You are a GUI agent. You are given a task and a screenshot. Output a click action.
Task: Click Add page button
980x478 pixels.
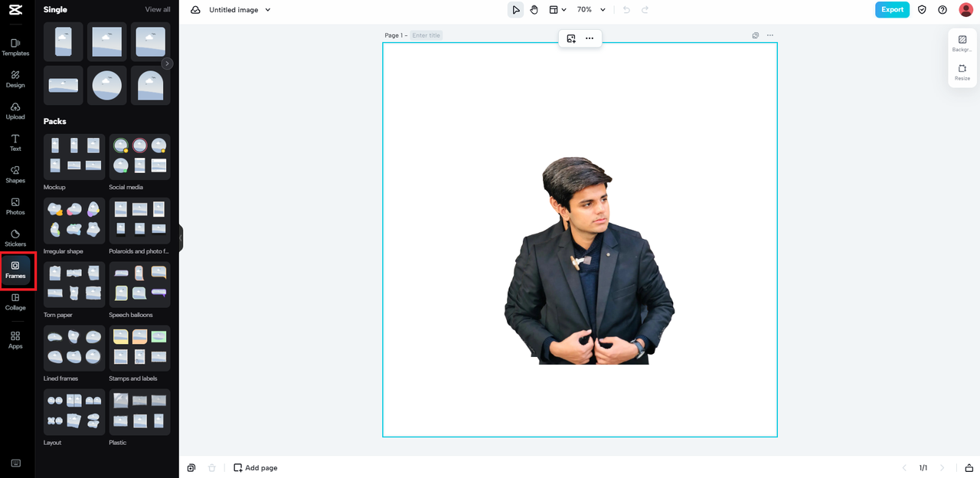256,467
